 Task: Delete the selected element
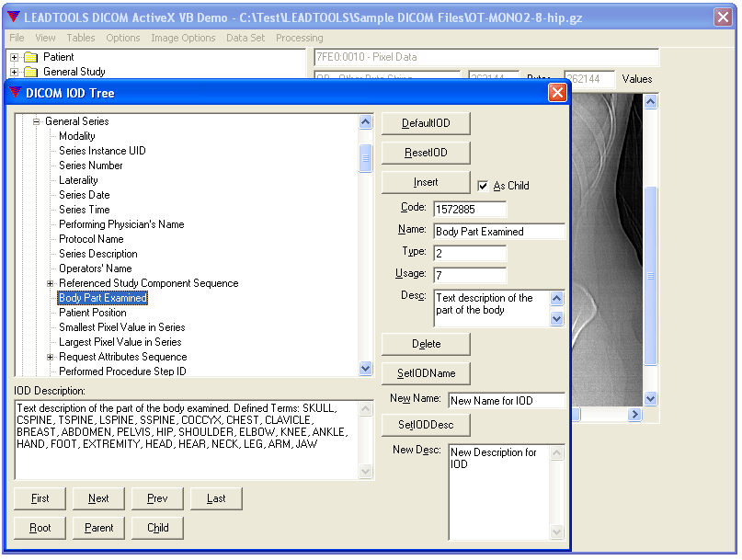pos(425,344)
